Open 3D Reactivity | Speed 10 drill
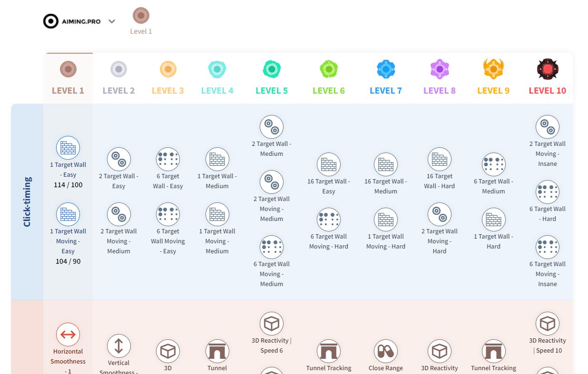This screenshot has height=374, width=588. 547,324
